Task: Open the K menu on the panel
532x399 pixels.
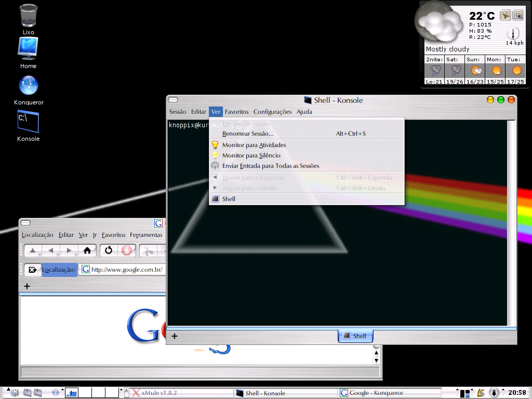Action: [15, 393]
